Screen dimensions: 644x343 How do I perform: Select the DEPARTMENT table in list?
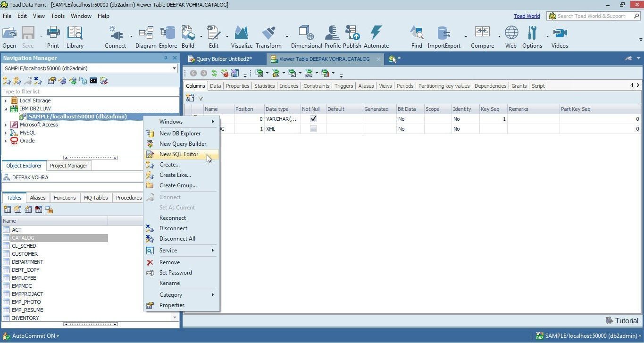tap(27, 262)
